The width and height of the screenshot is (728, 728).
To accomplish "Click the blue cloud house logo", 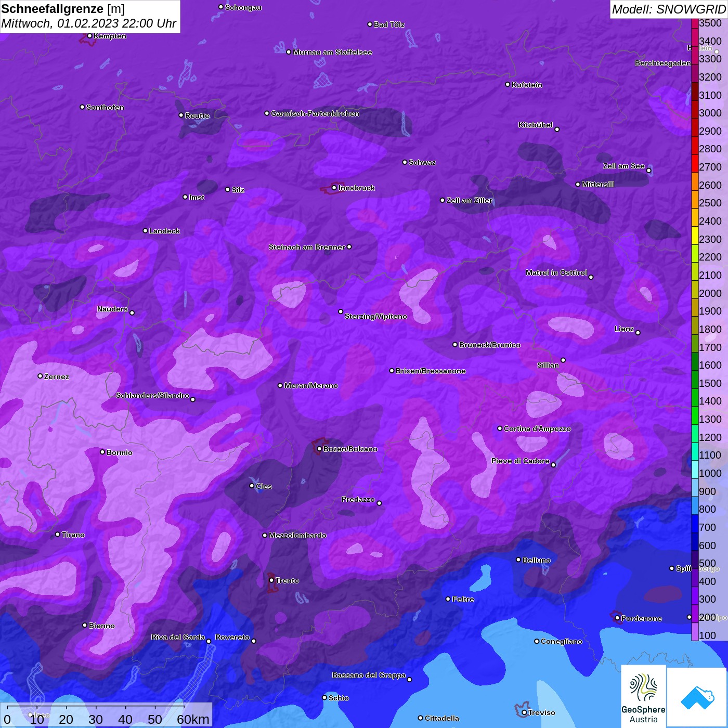I will coord(697,697).
